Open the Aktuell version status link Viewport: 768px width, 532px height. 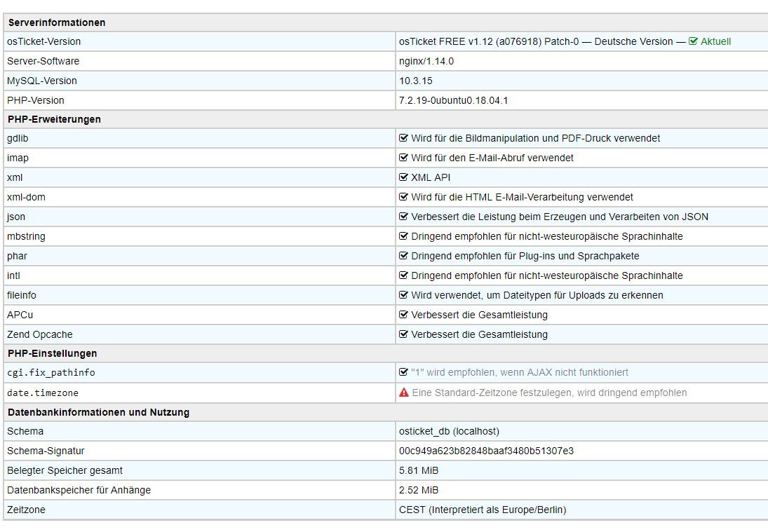(x=715, y=41)
